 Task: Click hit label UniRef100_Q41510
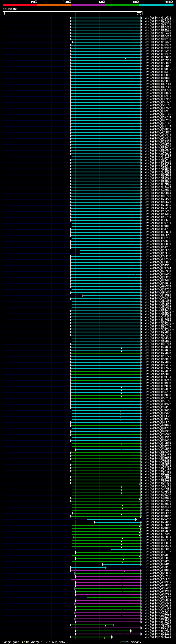click(158, 438)
